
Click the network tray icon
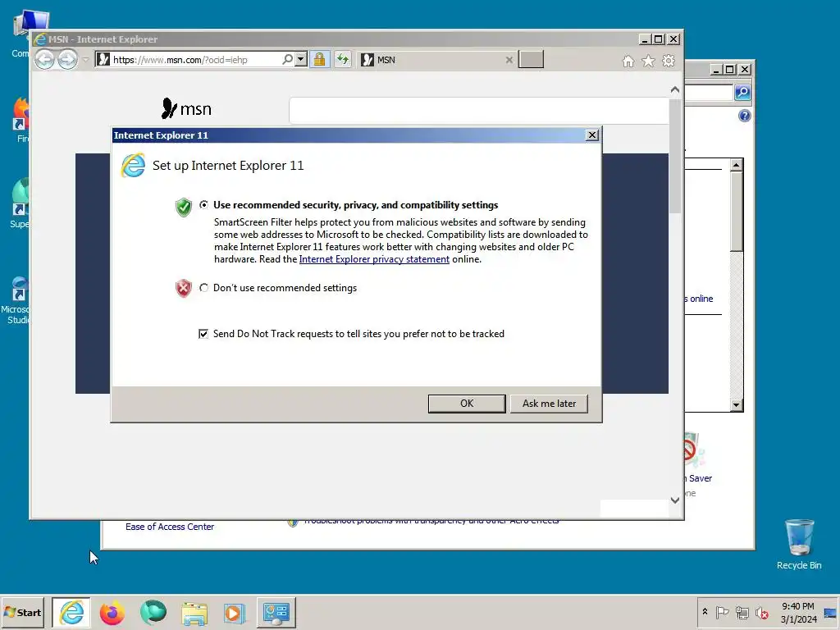click(742, 612)
